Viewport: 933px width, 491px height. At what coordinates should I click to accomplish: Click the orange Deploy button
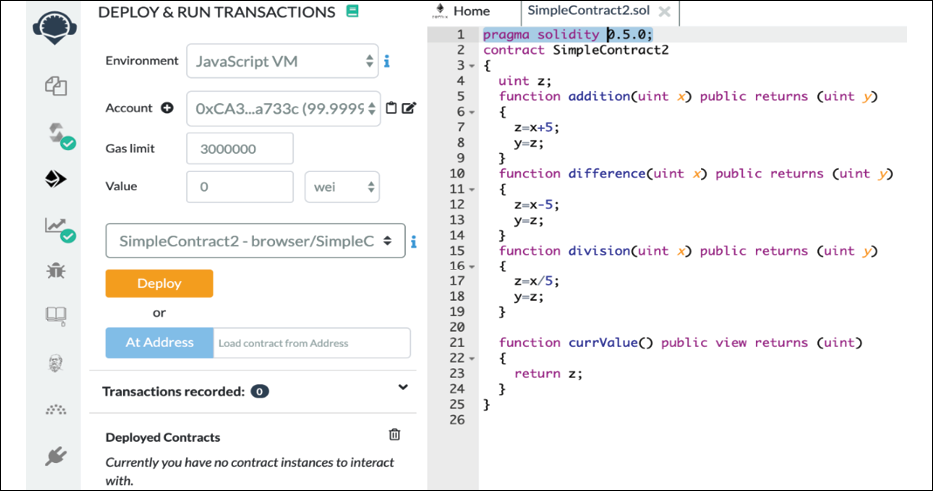click(159, 283)
